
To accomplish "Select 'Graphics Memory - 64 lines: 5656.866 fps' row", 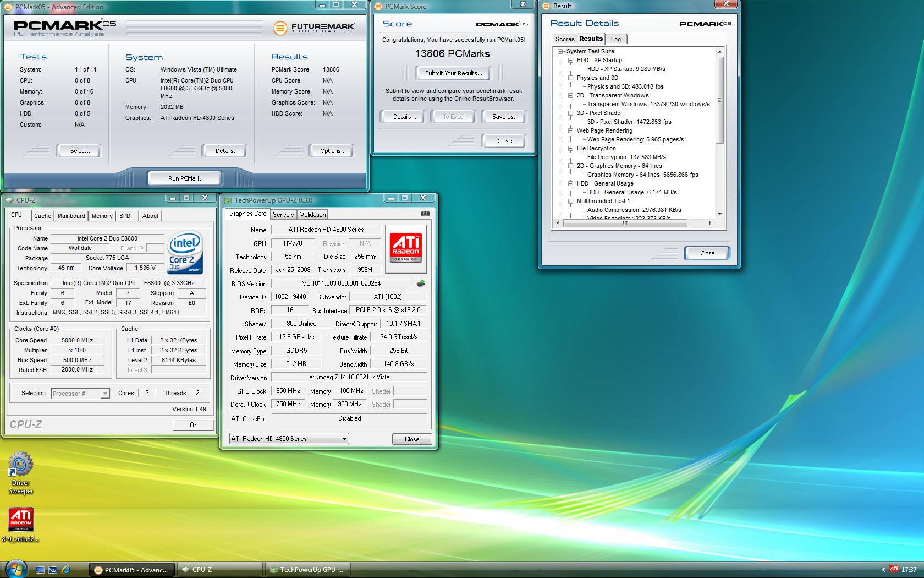I will pyautogui.click(x=642, y=175).
